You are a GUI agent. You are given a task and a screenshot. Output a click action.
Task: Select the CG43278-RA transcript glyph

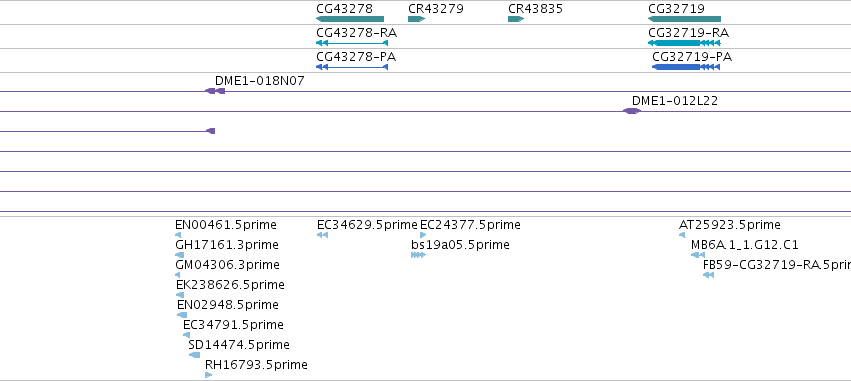pyautogui.click(x=352, y=43)
